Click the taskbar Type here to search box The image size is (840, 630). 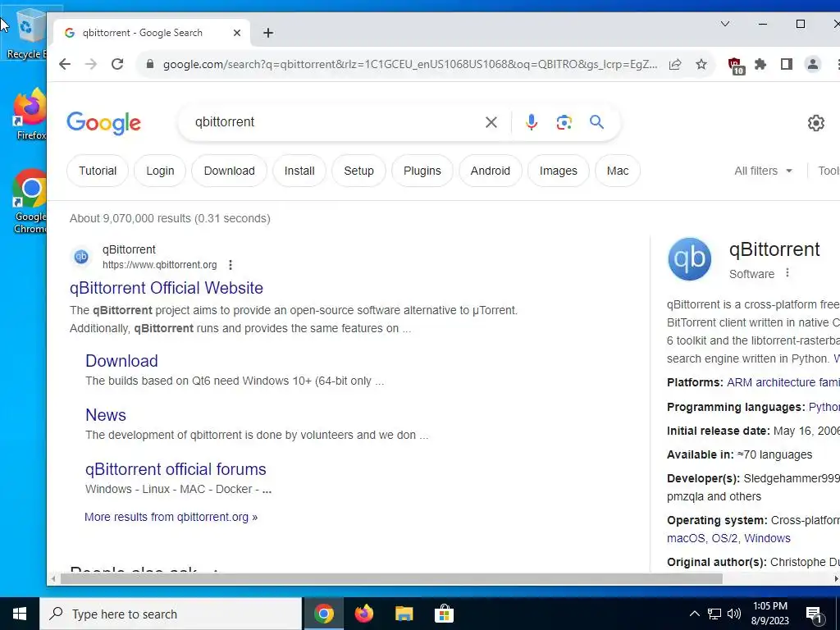(171, 614)
